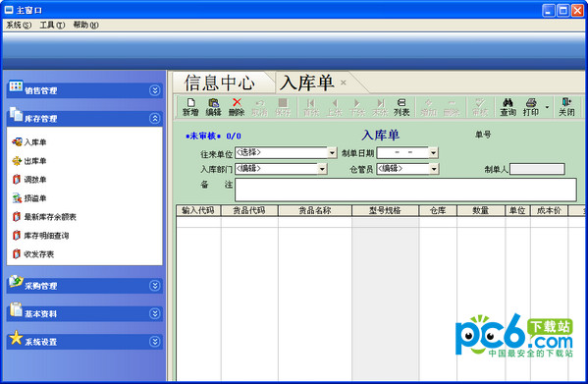Click the 库存管理 panel title icon
The height and width of the screenshot is (384, 588).
click(16, 114)
